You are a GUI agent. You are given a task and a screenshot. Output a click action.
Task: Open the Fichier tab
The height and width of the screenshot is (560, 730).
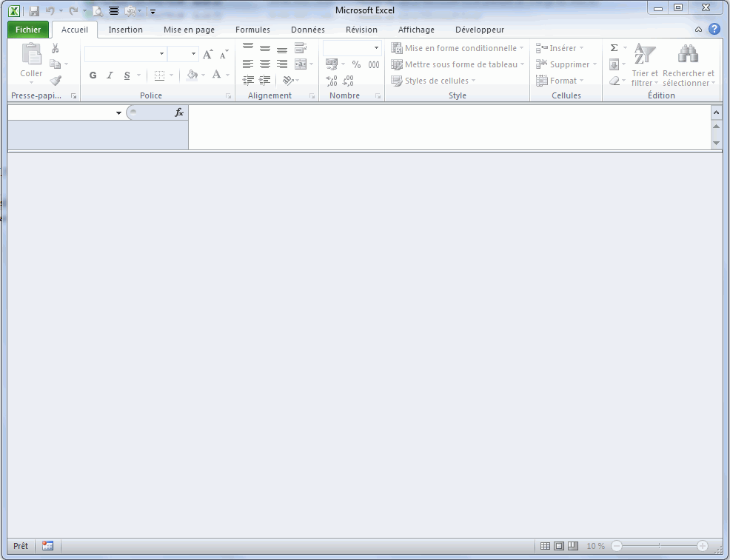[x=28, y=30]
